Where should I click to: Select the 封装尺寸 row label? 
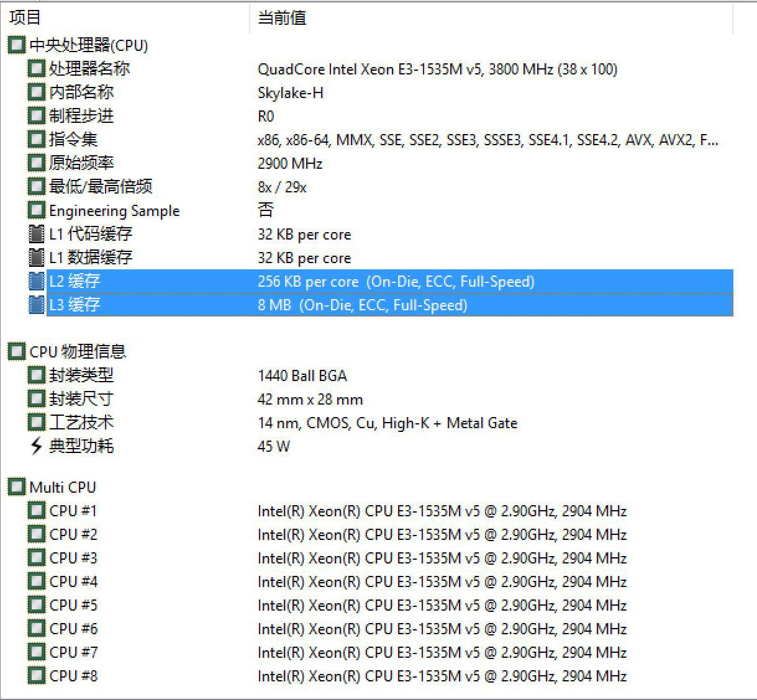coord(81,398)
